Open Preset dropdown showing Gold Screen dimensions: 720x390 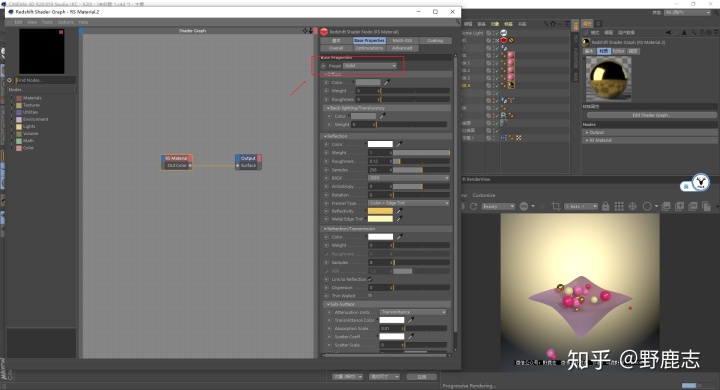(370, 66)
